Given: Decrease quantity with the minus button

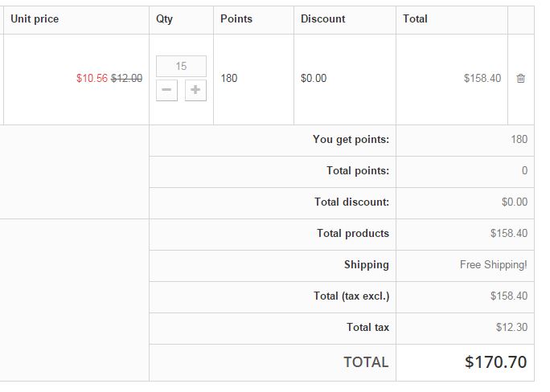Looking at the screenshot, I should coord(166,90).
